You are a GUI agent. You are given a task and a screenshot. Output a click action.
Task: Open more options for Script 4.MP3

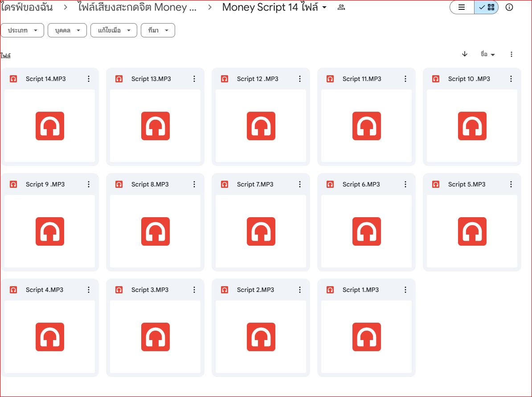(x=89, y=290)
